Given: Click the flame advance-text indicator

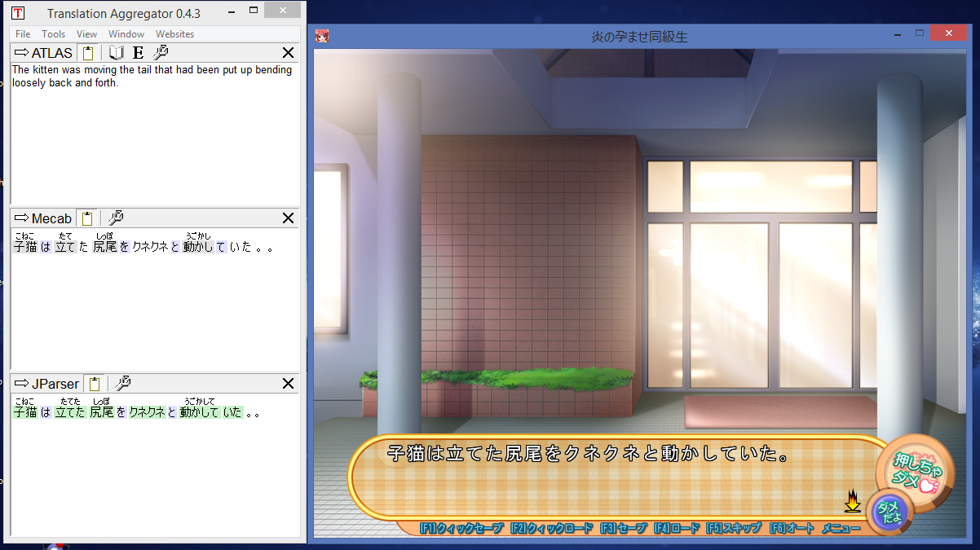Looking at the screenshot, I should [852, 500].
